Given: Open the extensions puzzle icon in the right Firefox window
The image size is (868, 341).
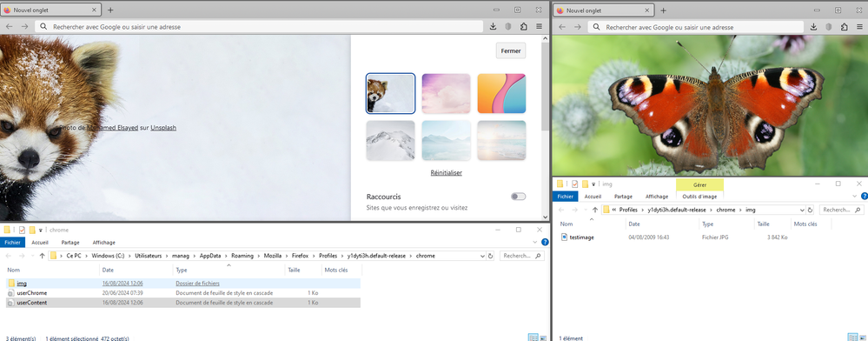Looking at the screenshot, I should pos(845,27).
